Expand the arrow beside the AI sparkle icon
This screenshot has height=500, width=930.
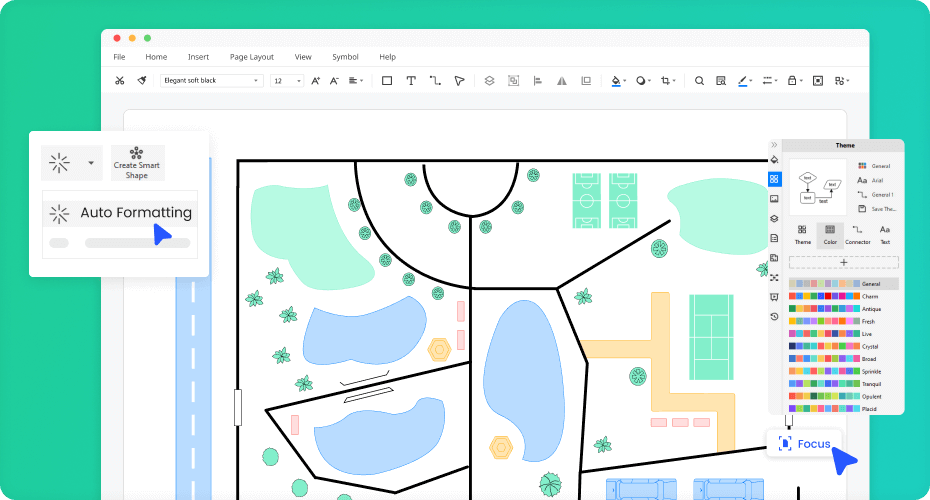[91, 163]
